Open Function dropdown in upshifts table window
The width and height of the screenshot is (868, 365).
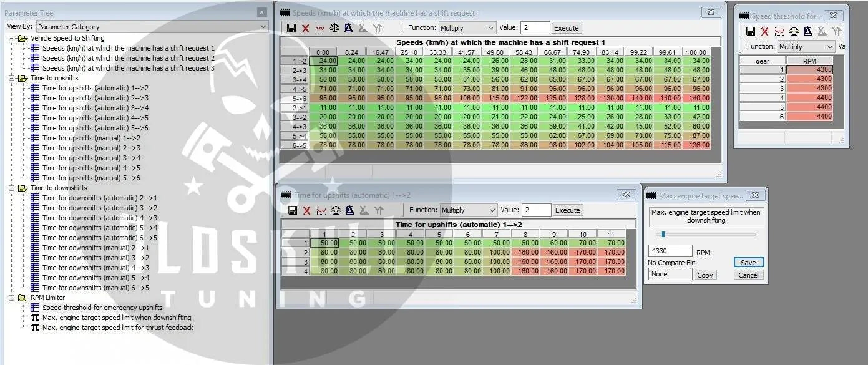coord(468,210)
